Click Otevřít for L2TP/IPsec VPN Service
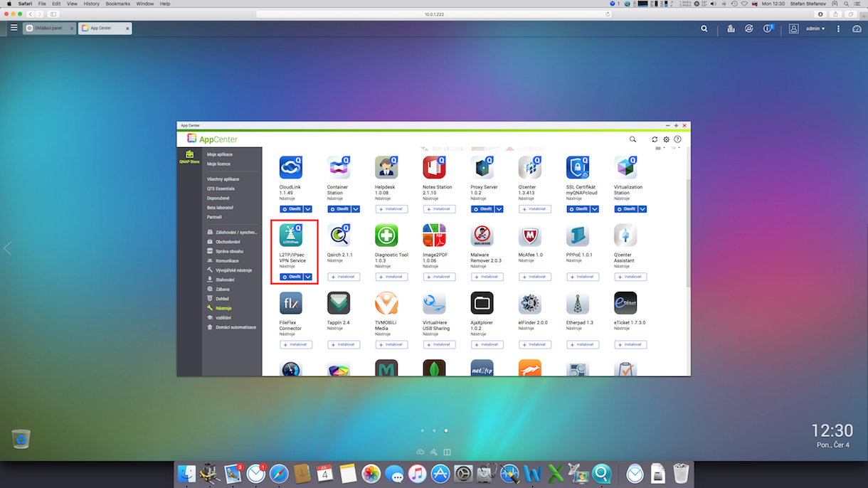The image size is (868, 488). tap(291, 277)
